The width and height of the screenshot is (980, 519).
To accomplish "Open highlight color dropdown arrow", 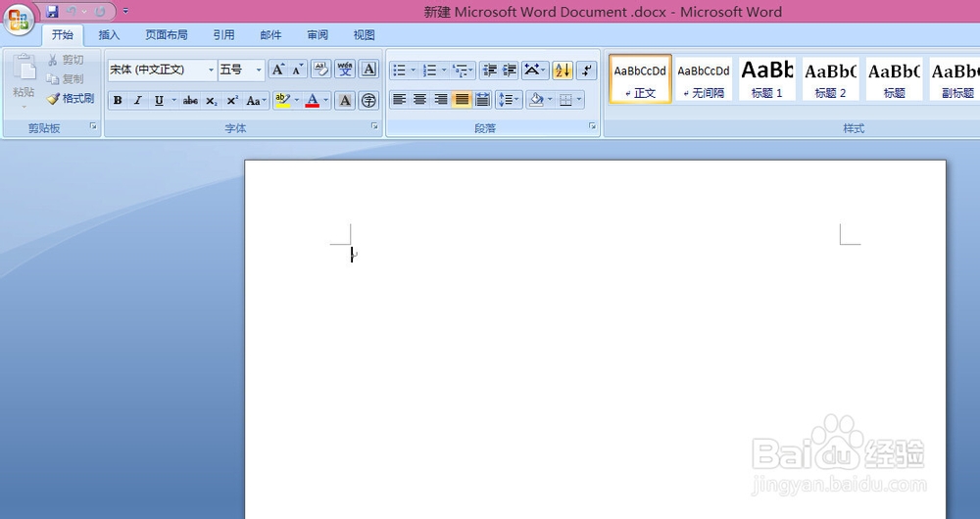I will tap(297, 100).
